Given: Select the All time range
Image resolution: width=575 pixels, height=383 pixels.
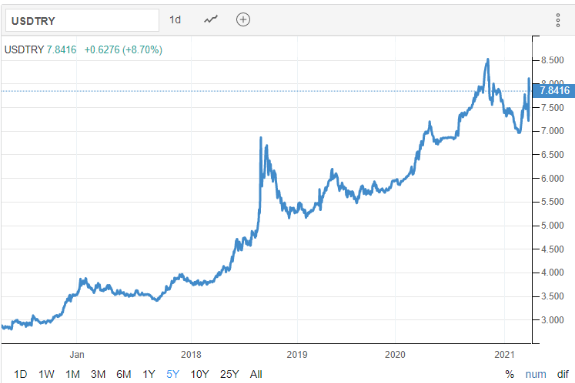Looking at the screenshot, I should (x=256, y=374).
